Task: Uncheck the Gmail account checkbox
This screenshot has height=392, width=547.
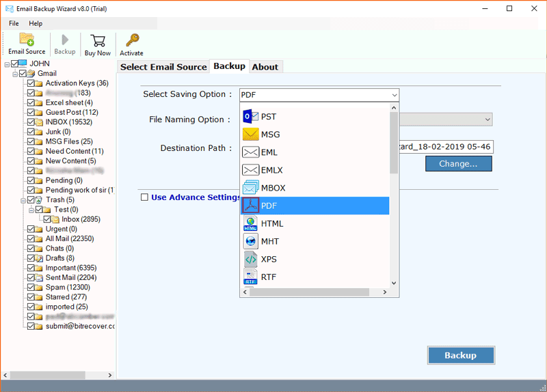Action: coord(23,73)
